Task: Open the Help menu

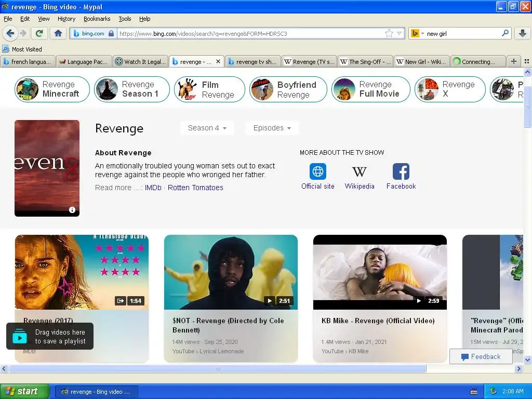Action: pyautogui.click(x=144, y=19)
